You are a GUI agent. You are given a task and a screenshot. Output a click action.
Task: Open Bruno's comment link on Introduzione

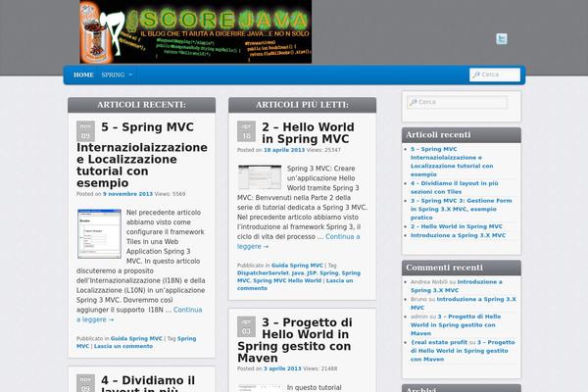point(464,303)
